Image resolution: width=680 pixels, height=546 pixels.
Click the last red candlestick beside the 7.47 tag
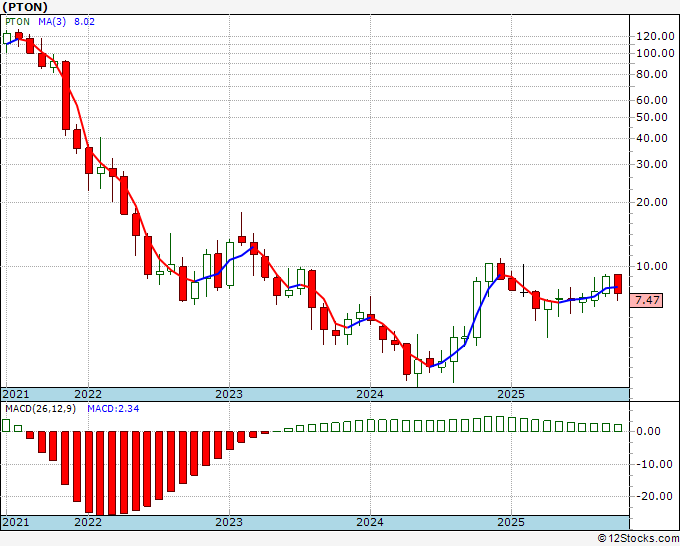click(618, 284)
